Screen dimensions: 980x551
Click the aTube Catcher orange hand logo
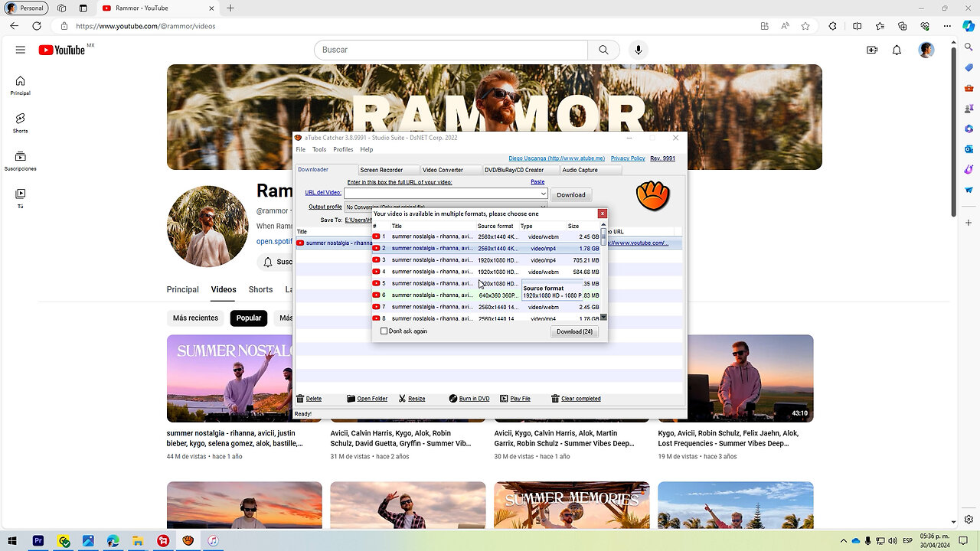(x=653, y=196)
